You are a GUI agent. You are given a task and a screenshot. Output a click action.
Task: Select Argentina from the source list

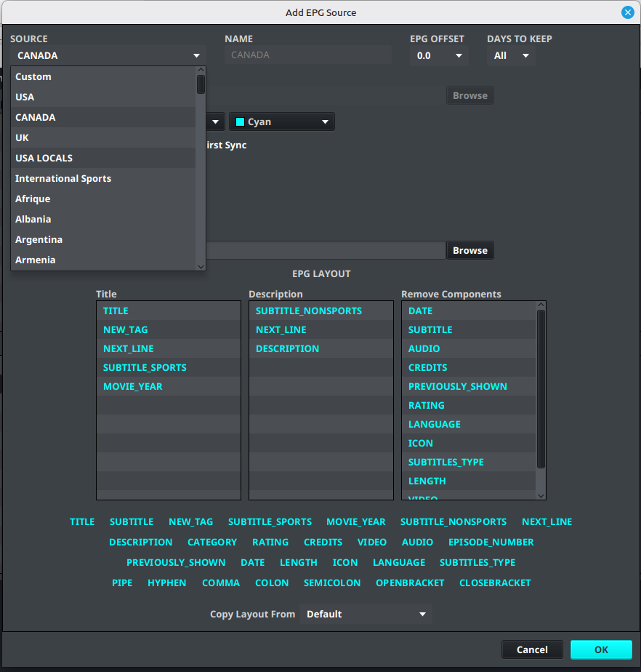(103, 239)
